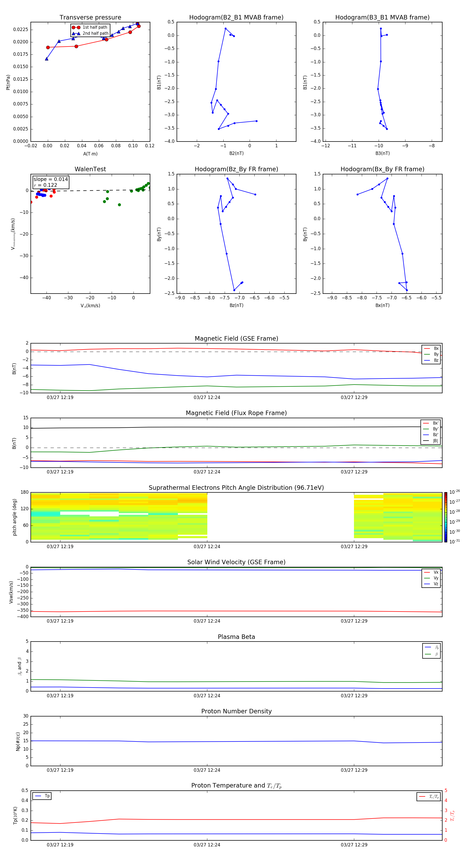Click Bx' in the Flux Rope legend
Screen dimensions: 473x868
click(x=436, y=423)
